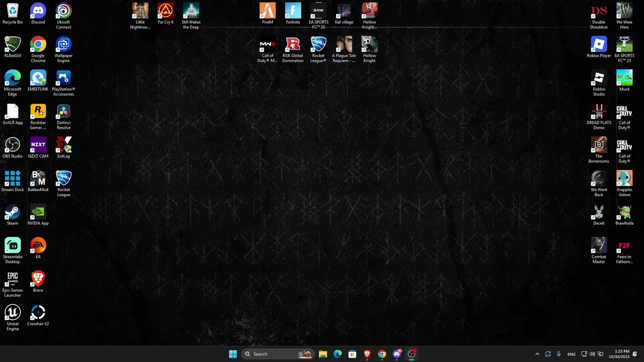Select the BakkesMod desktop icon

38,182
